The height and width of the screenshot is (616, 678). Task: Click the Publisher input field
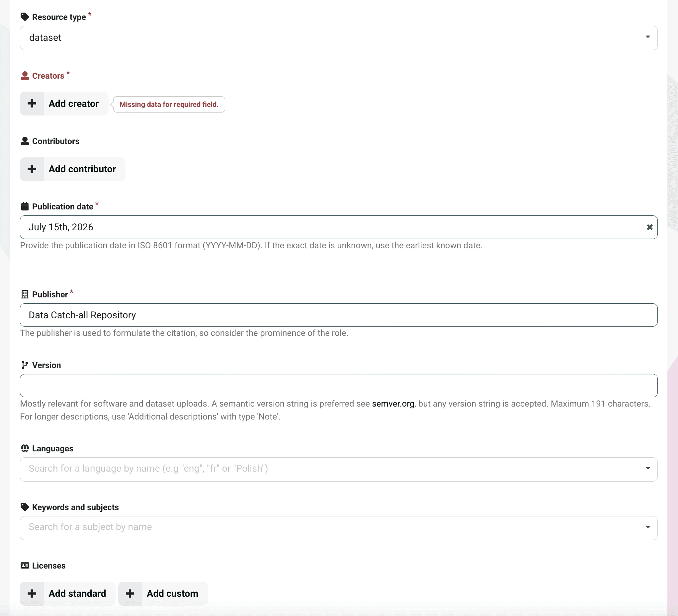pyautogui.click(x=339, y=315)
